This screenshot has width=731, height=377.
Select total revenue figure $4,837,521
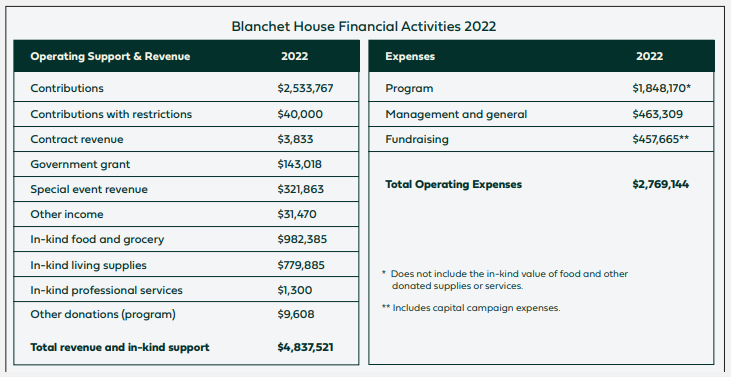305,347
